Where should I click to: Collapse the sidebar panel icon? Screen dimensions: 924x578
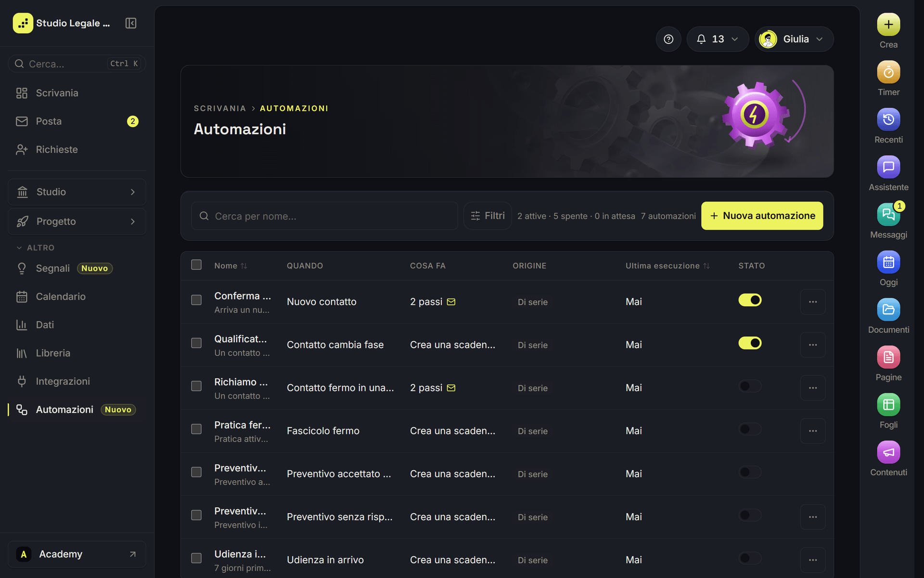[131, 23]
